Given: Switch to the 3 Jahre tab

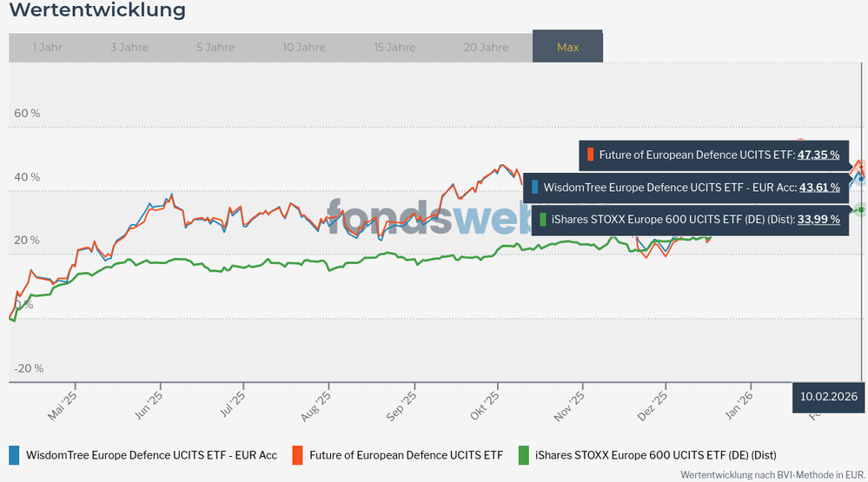Looking at the screenshot, I should 129,48.
